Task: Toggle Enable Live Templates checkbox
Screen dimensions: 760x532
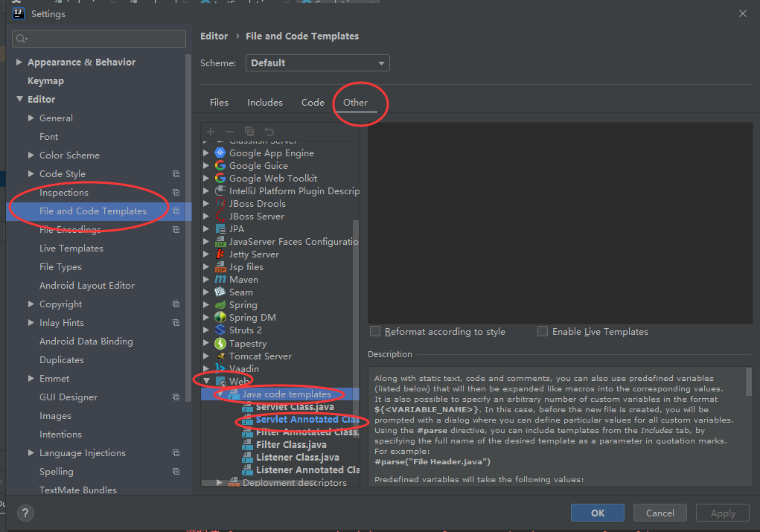Action: click(543, 331)
